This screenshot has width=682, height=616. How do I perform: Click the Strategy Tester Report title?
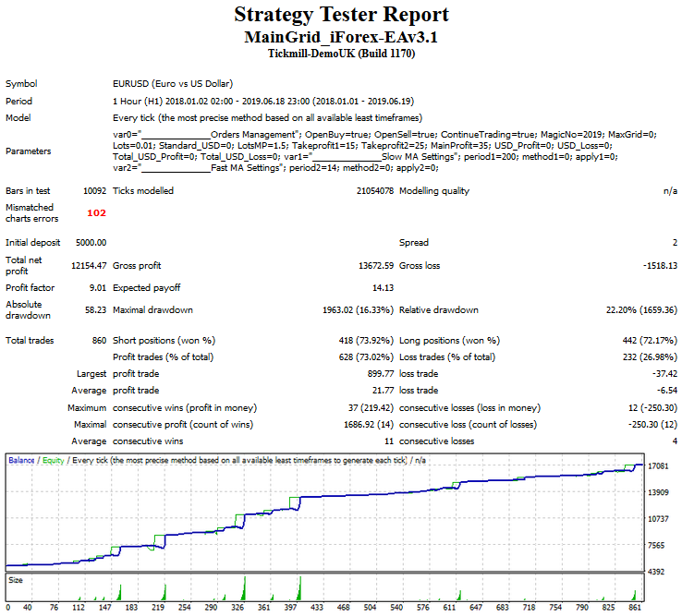[341, 15]
